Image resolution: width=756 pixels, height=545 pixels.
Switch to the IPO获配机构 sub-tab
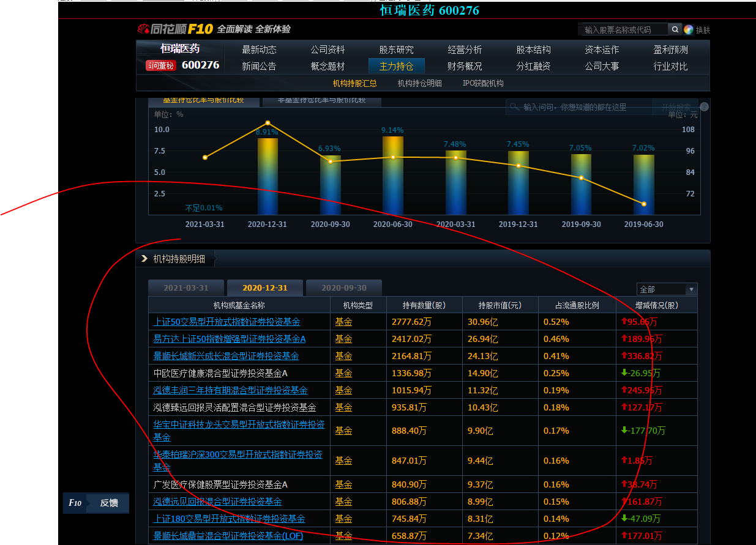[x=483, y=83]
